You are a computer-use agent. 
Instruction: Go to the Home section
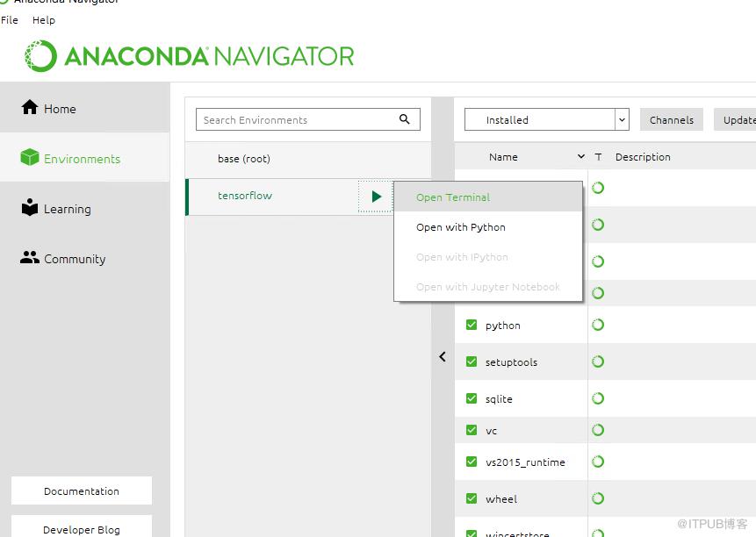click(85, 108)
